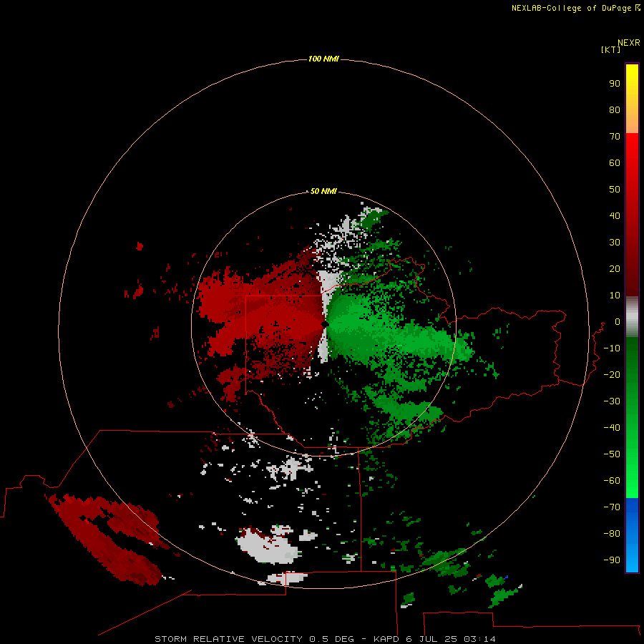Click the gray zero-velocity band of the color bar
The height and width of the screenshot is (644, 644).
pos(632,316)
